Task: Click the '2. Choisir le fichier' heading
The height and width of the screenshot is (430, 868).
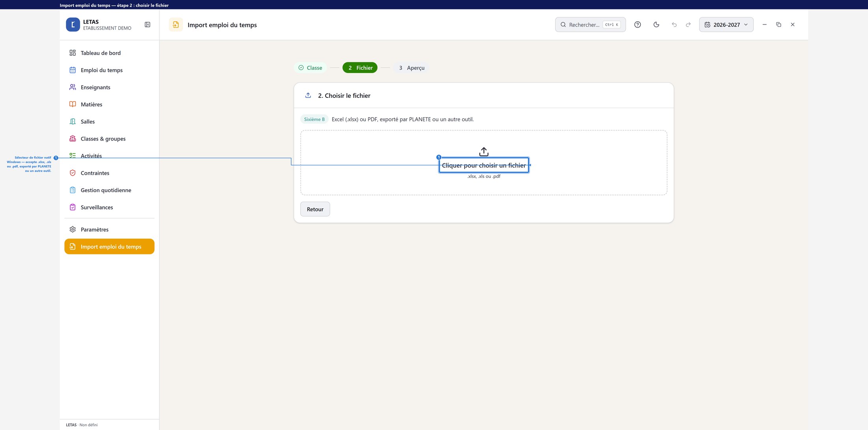Action: click(344, 95)
